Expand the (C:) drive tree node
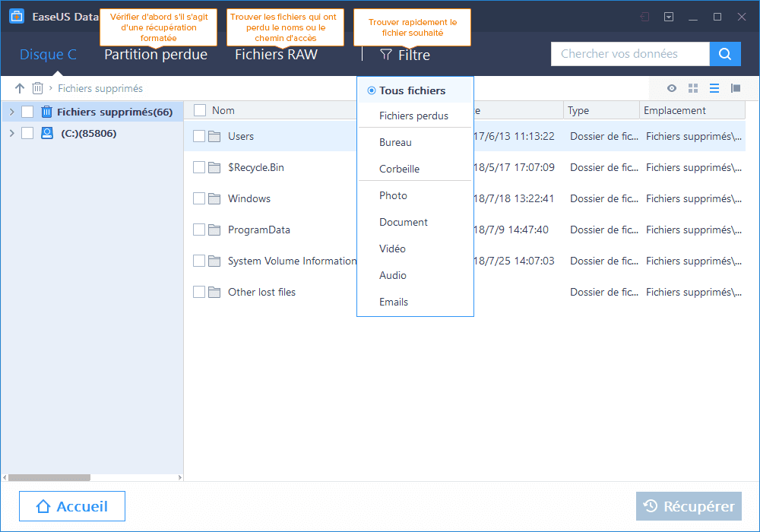The height and width of the screenshot is (532, 760). [x=11, y=133]
